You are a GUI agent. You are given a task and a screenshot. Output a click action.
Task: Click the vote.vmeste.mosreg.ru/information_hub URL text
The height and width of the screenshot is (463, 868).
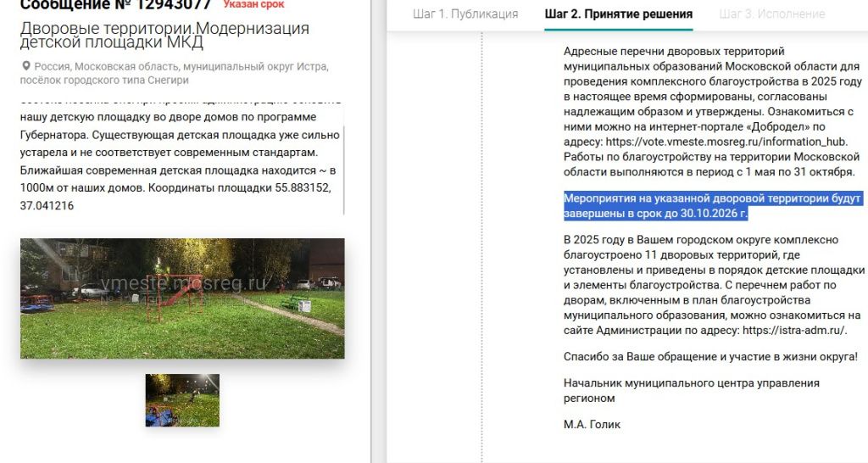coord(726,142)
